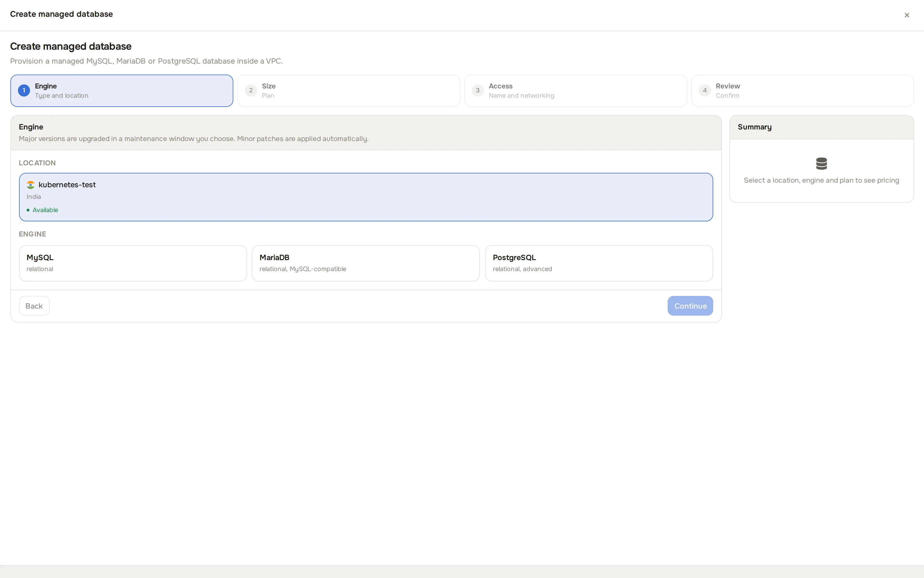Image resolution: width=924 pixels, height=578 pixels.
Task: Close the Create managed database dialog
Action: pyautogui.click(x=906, y=15)
